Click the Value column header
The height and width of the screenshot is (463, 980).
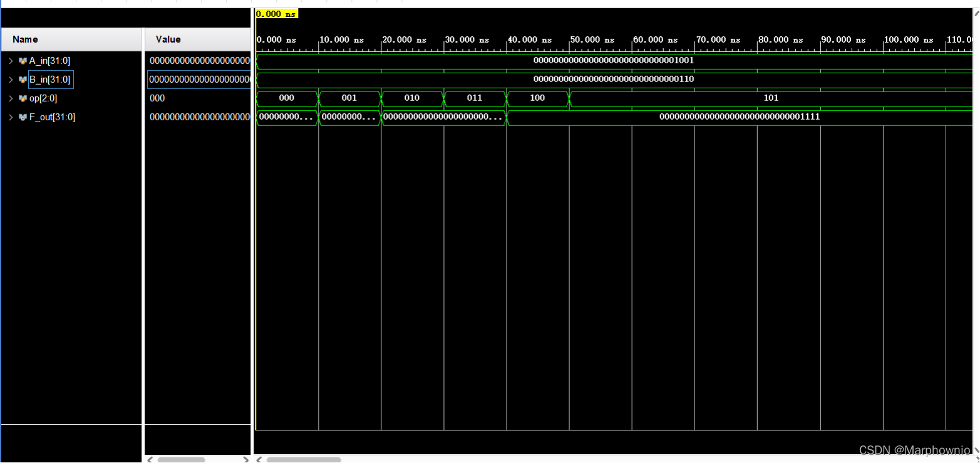coord(198,39)
